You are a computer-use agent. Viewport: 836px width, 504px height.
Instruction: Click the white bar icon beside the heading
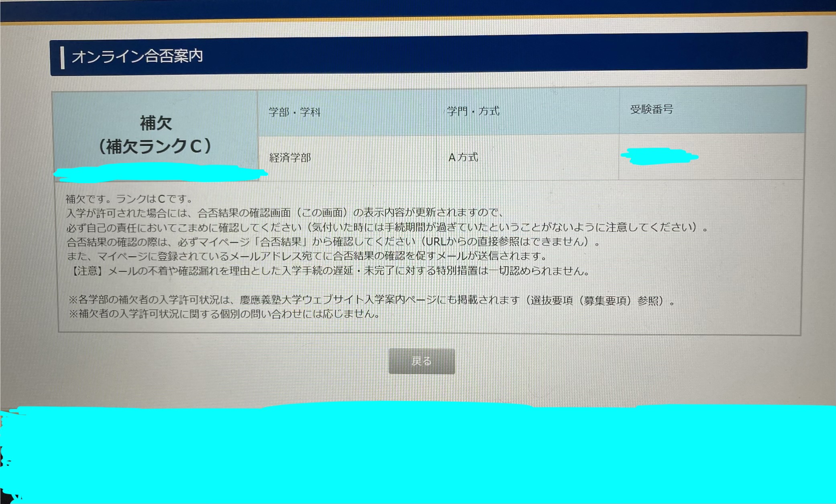coord(62,57)
